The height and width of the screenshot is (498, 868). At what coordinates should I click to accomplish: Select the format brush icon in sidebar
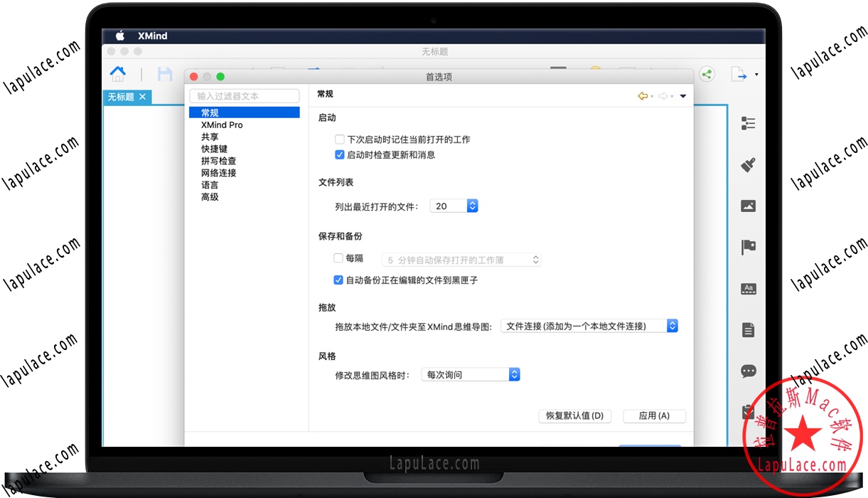pyautogui.click(x=748, y=164)
